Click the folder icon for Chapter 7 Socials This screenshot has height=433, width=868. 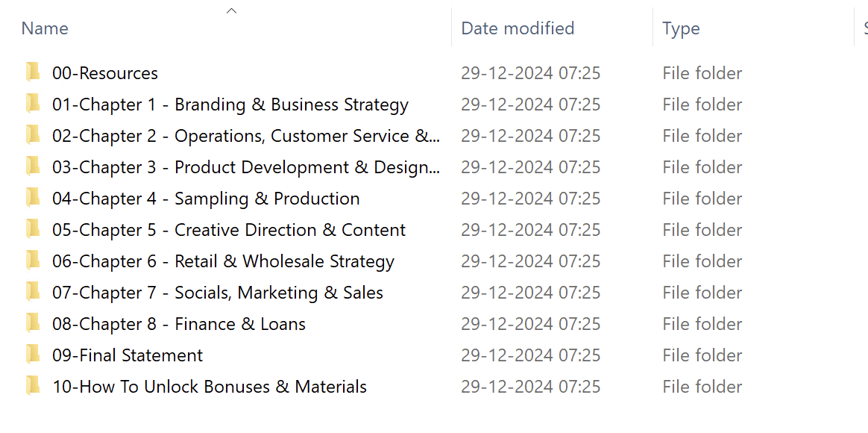(32, 292)
